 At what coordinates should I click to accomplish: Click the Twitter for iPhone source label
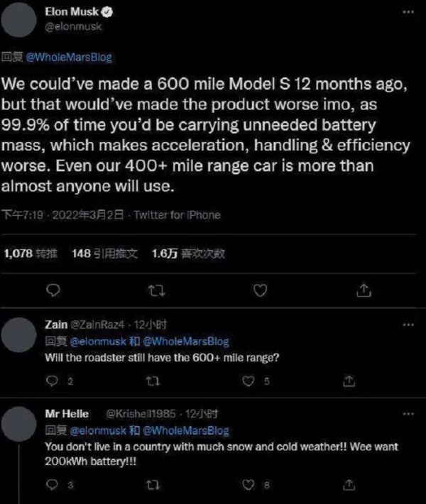[177, 215]
